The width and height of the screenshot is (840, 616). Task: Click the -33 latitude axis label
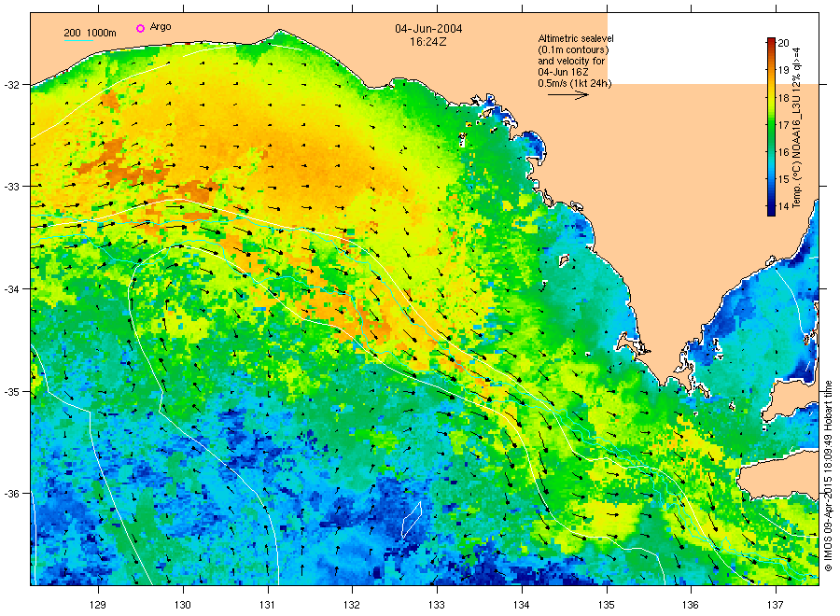tap(12, 187)
